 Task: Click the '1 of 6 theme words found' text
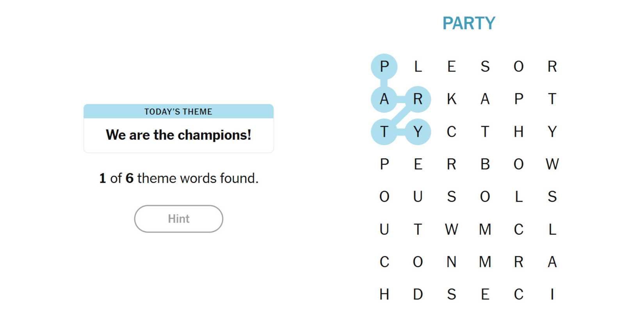pos(178,178)
